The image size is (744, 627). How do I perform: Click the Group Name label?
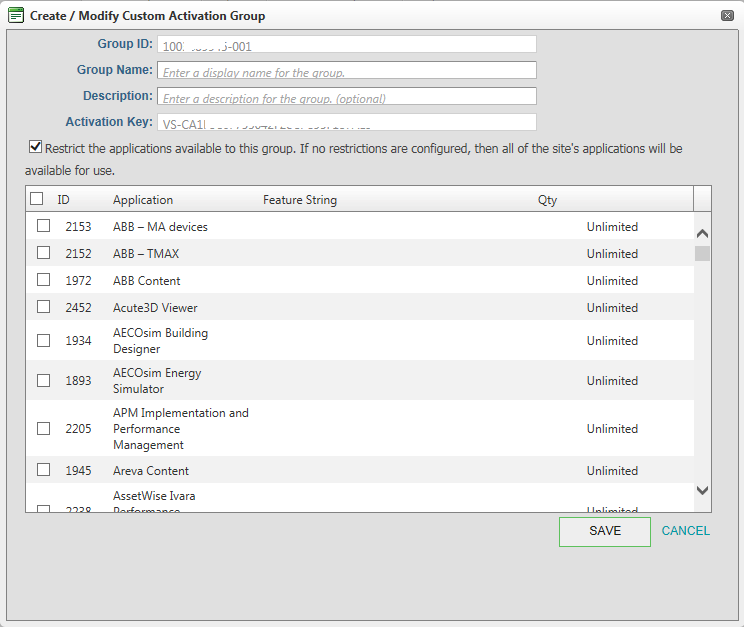[x=115, y=70]
